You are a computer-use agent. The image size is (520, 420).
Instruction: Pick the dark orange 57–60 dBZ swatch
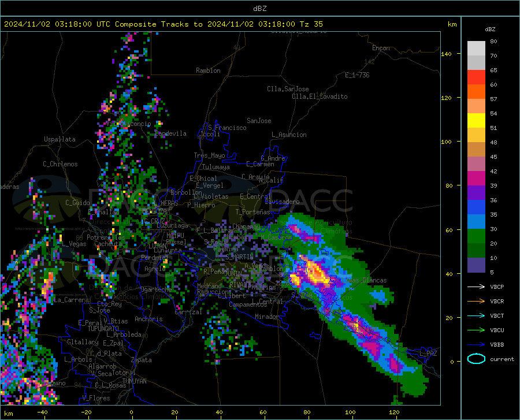[476, 91]
